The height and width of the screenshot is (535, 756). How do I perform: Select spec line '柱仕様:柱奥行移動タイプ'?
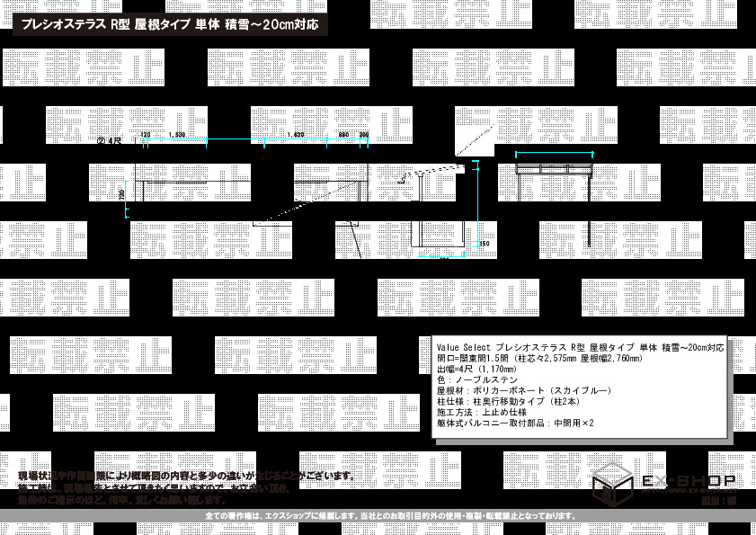click(509, 401)
